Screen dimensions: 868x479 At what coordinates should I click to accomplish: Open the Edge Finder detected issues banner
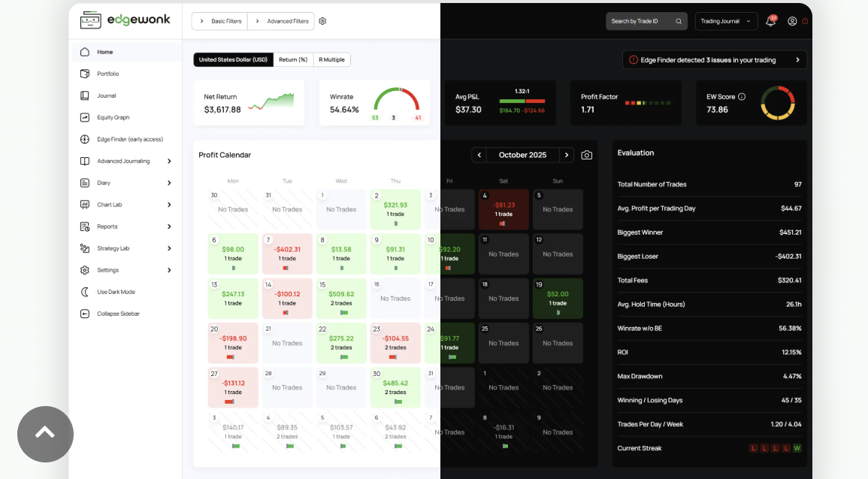[x=714, y=60]
